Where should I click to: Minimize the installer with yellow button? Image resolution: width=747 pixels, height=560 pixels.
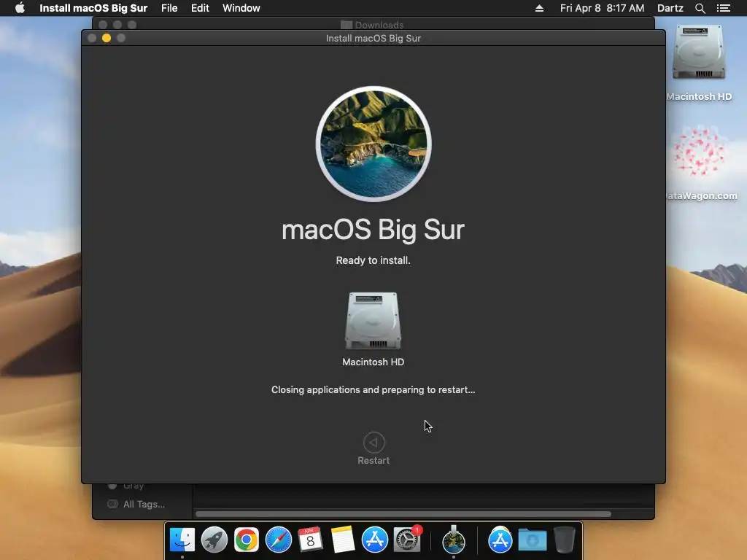pyautogui.click(x=107, y=38)
